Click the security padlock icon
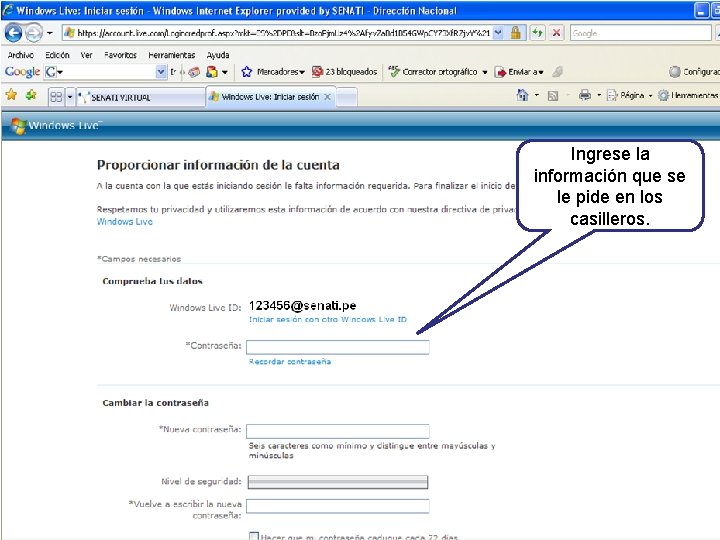Screen dimensions: 720x540 click(516, 33)
